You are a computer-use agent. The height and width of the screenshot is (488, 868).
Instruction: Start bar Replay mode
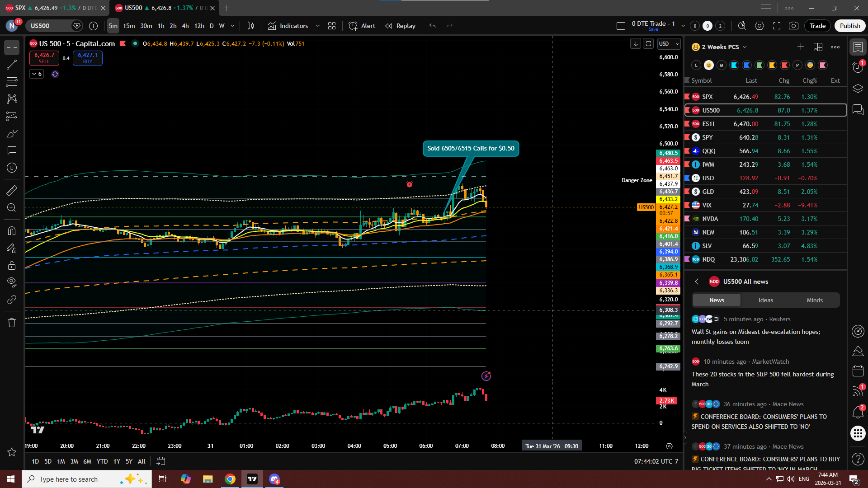(400, 26)
